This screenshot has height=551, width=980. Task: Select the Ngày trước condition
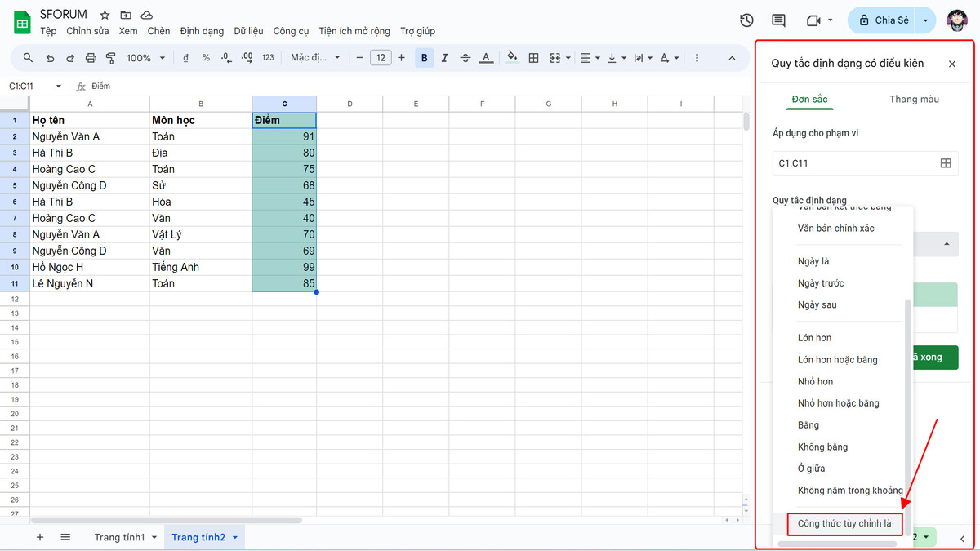(x=821, y=283)
